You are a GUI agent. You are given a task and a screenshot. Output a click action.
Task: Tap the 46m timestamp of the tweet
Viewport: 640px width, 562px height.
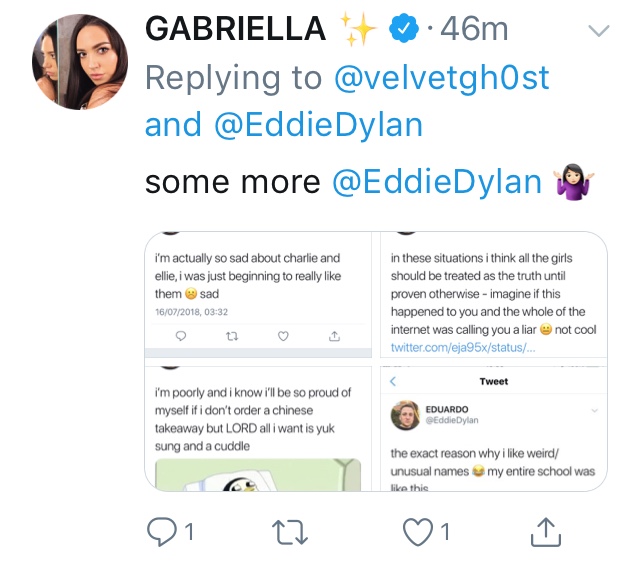pyautogui.click(x=474, y=29)
